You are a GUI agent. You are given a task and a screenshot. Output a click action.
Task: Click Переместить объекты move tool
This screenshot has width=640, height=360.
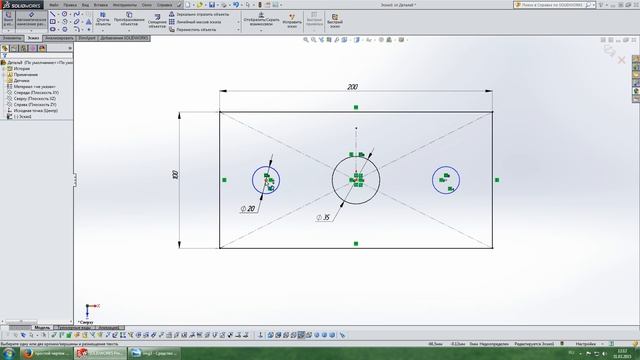[x=193, y=30]
